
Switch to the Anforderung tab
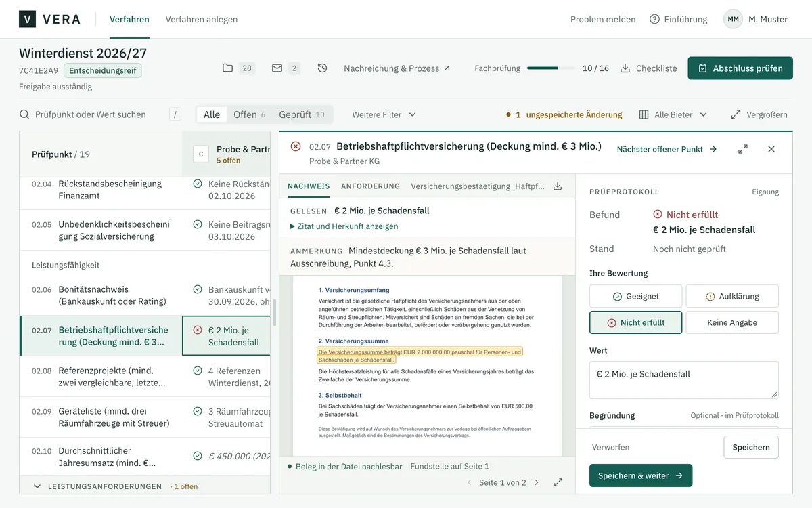[x=370, y=186]
